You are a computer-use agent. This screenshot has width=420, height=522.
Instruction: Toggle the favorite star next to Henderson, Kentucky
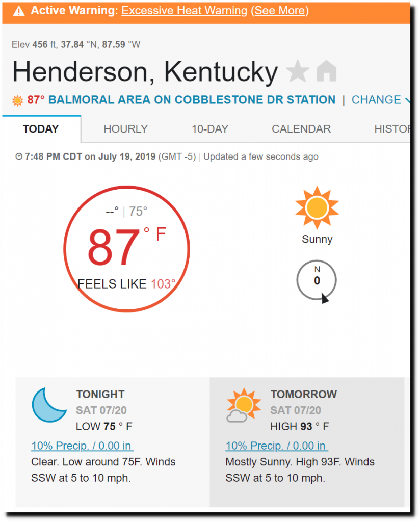(x=298, y=71)
